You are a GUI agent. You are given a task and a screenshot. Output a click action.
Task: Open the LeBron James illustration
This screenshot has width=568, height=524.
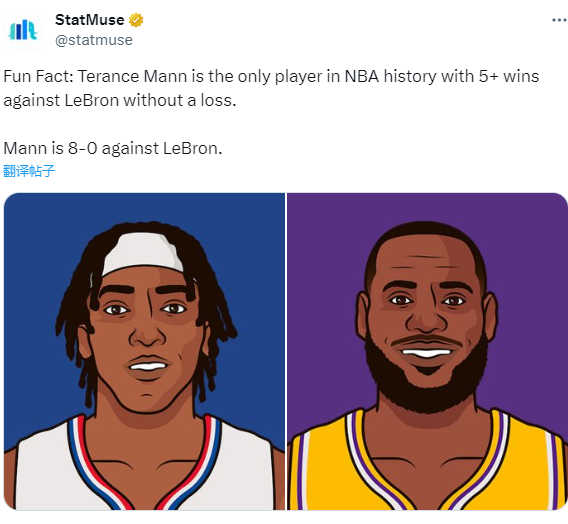click(427, 351)
